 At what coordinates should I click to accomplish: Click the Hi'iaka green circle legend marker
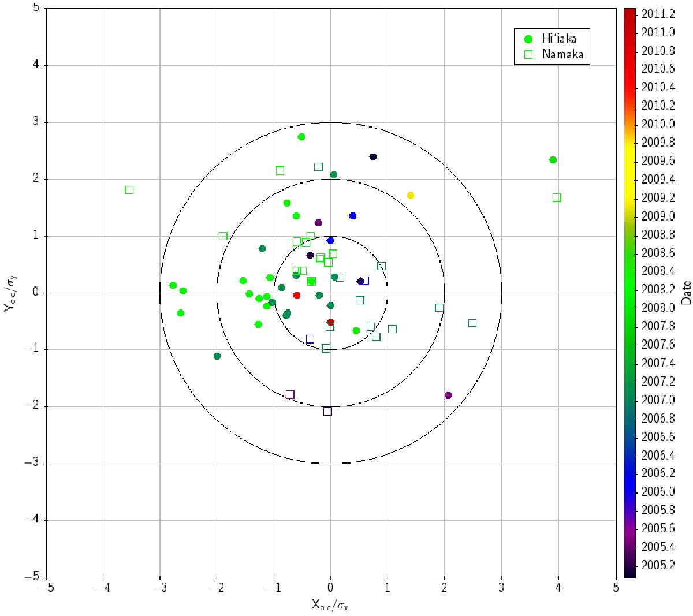coord(528,39)
